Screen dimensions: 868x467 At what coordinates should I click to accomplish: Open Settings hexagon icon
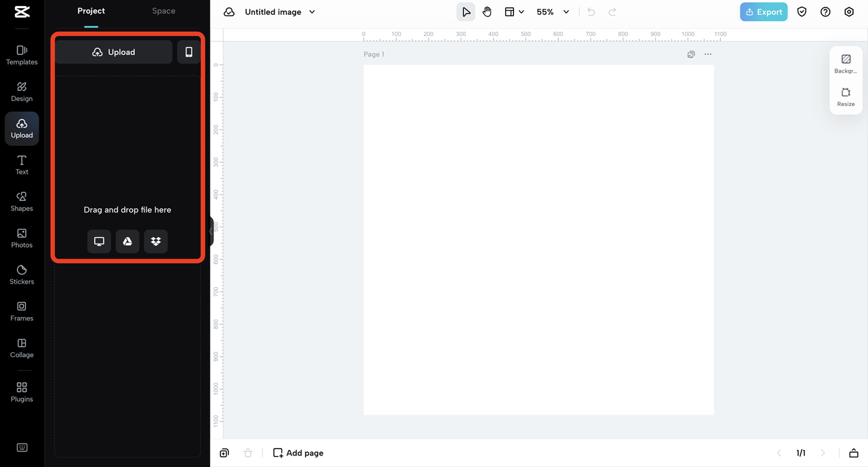[x=849, y=12]
